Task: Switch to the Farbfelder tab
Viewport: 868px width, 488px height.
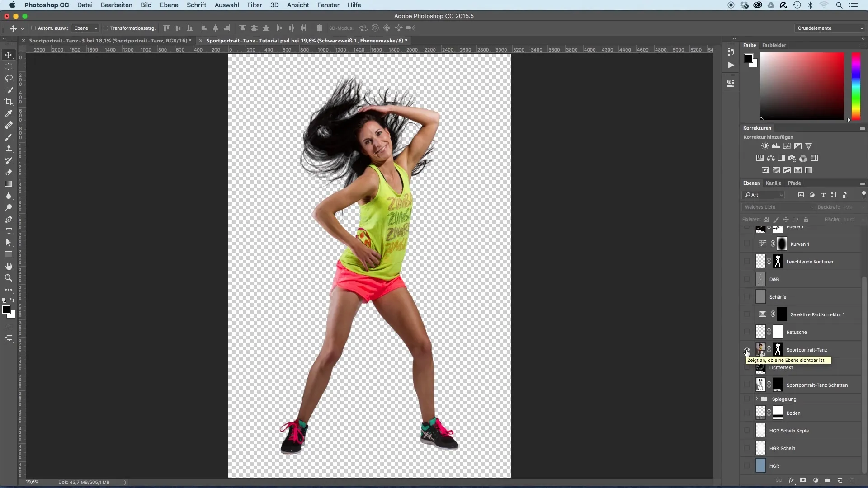Action: (x=774, y=45)
